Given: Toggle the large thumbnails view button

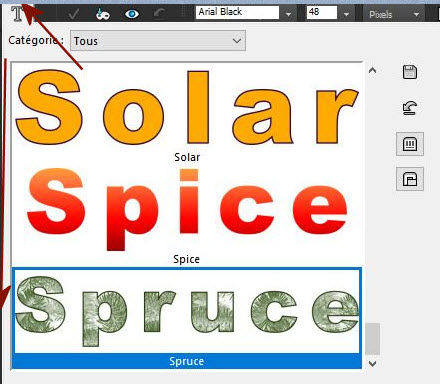Looking at the screenshot, I should point(410,144).
